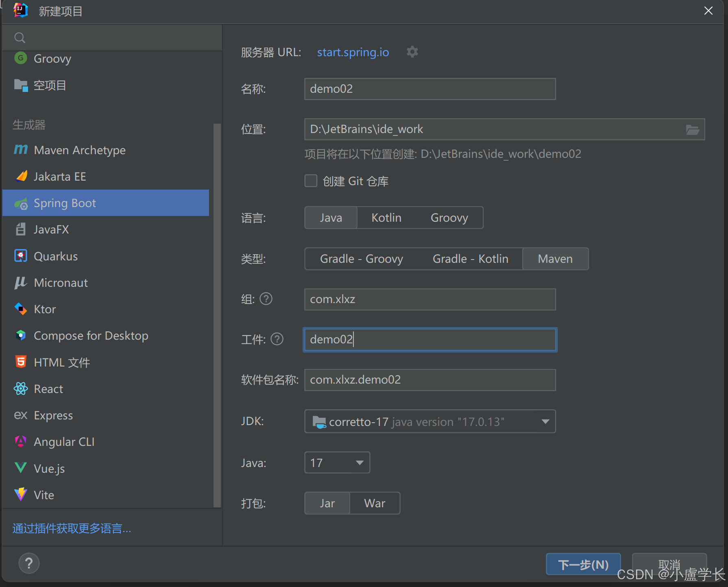728x587 pixels.
Task: Click the Vite icon
Action: pyautogui.click(x=21, y=495)
